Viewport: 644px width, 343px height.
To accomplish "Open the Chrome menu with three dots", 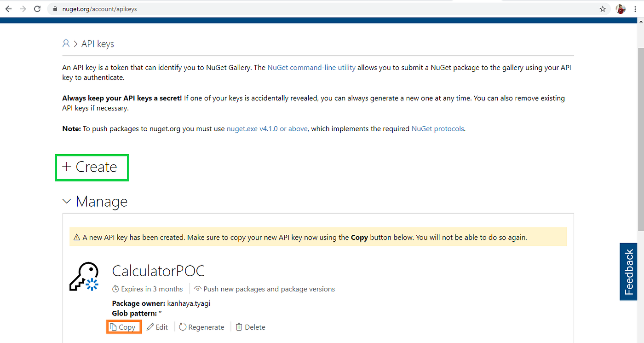I will pyautogui.click(x=635, y=8).
